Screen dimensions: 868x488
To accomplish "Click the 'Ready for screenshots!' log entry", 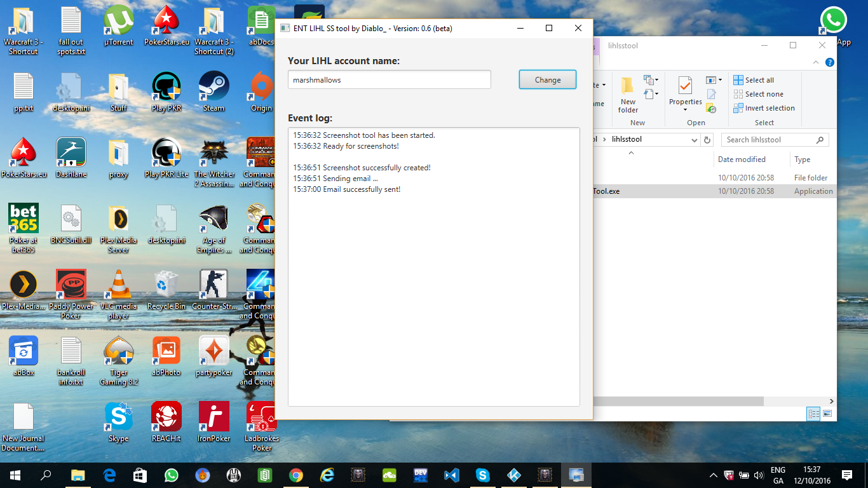I will coord(346,146).
